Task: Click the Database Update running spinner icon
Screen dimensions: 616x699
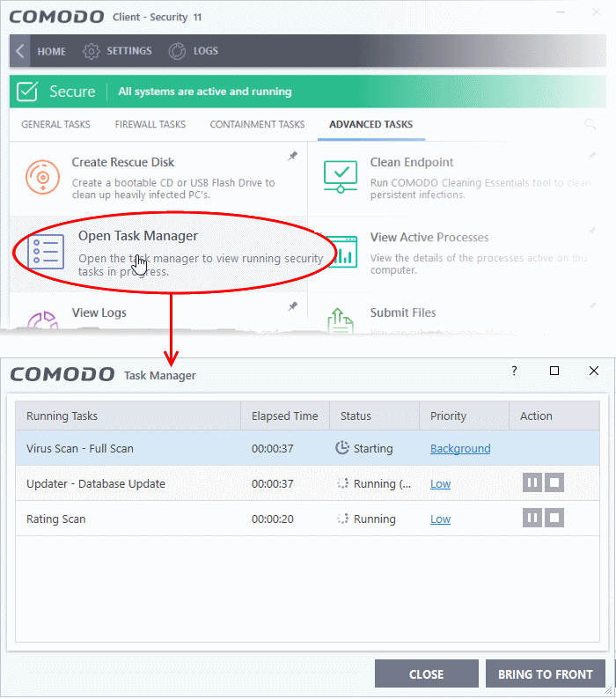Action: tap(342, 483)
